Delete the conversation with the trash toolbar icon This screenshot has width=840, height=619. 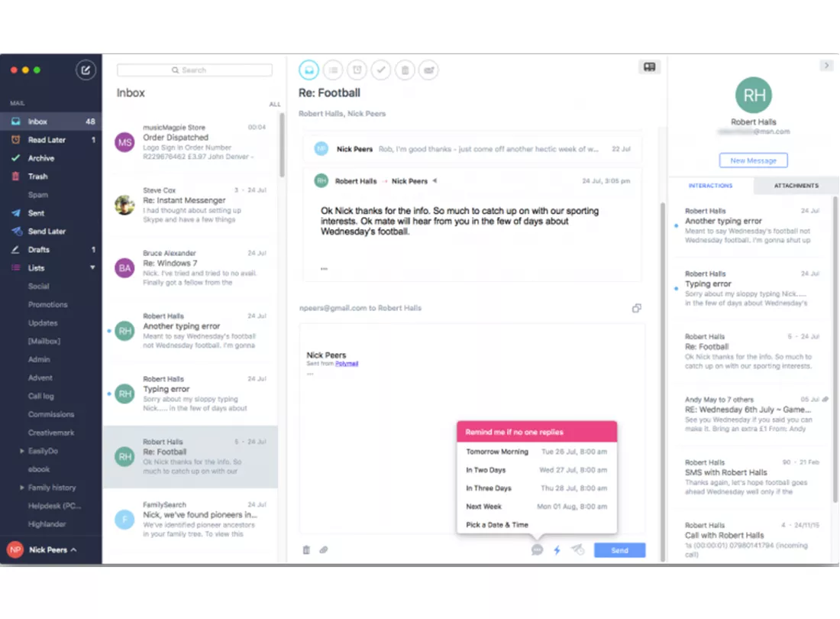tap(405, 70)
